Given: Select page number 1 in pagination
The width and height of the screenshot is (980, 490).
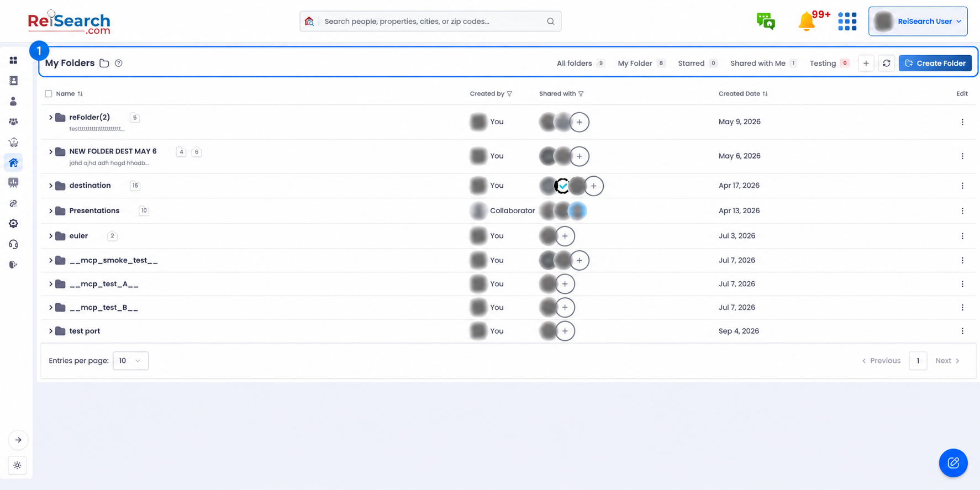Looking at the screenshot, I should point(918,361).
